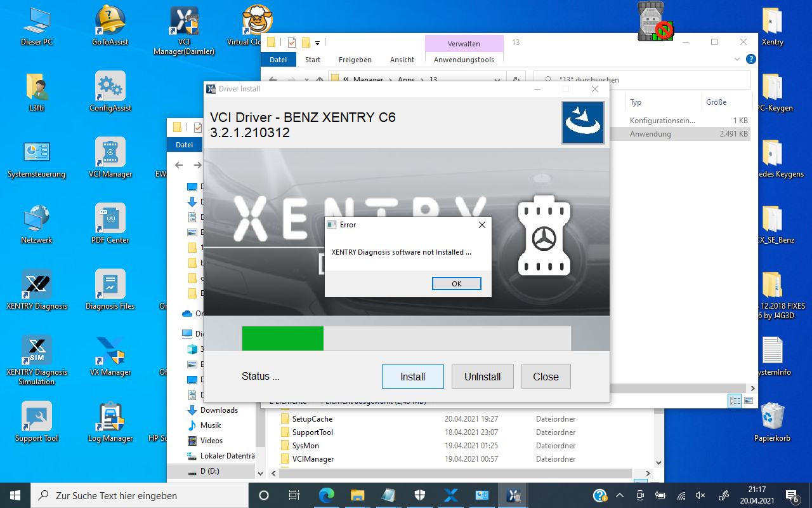812x508 pixels.
Task: Click the install progress bar
Action: [406, 338]
